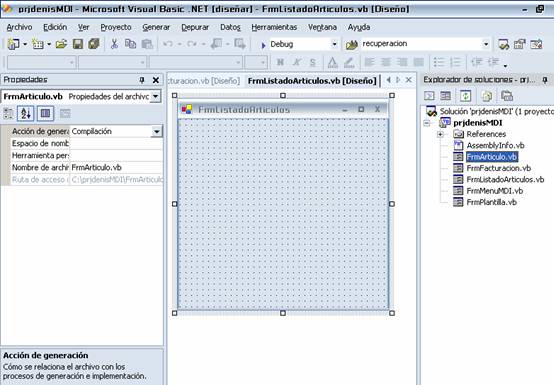The image size is (554, 385).
Task: Click the Nombre de archivo value field
Action: (116, 168)
